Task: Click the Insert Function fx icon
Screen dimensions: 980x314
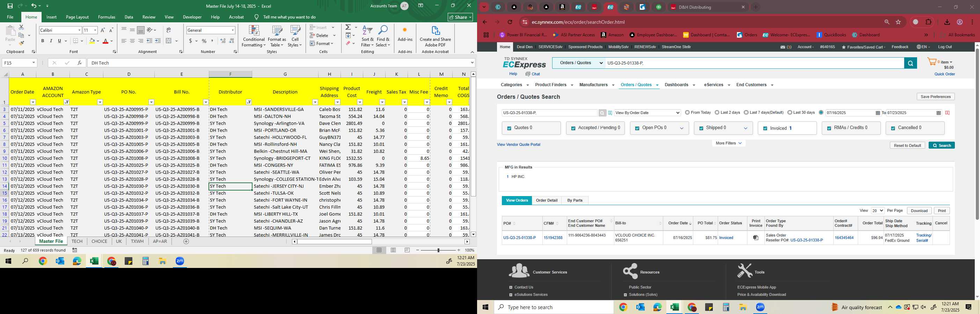Action: click(x=80, y=63)
